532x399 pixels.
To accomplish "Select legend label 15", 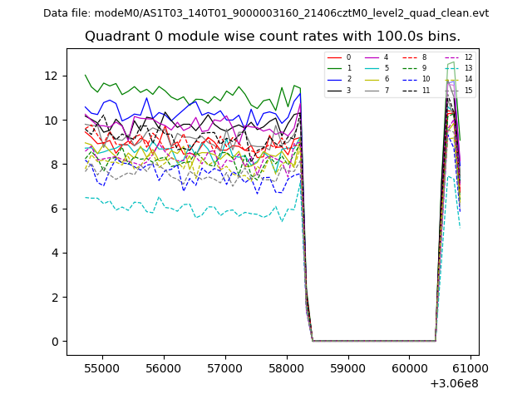I will pos(468,90).
